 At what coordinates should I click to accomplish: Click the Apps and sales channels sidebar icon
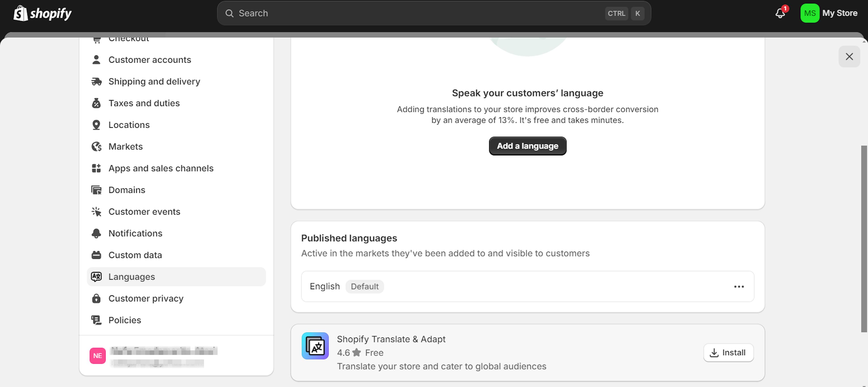click(97, 168)
